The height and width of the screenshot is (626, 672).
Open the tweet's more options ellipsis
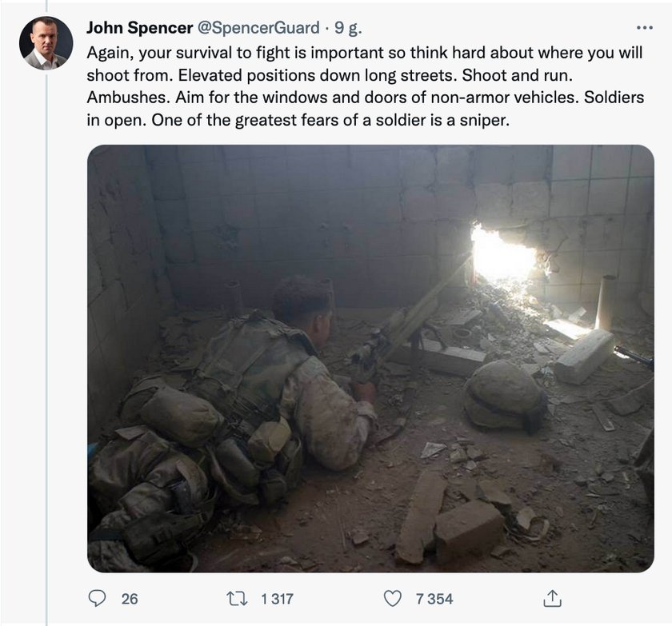(x=644, y=28)
